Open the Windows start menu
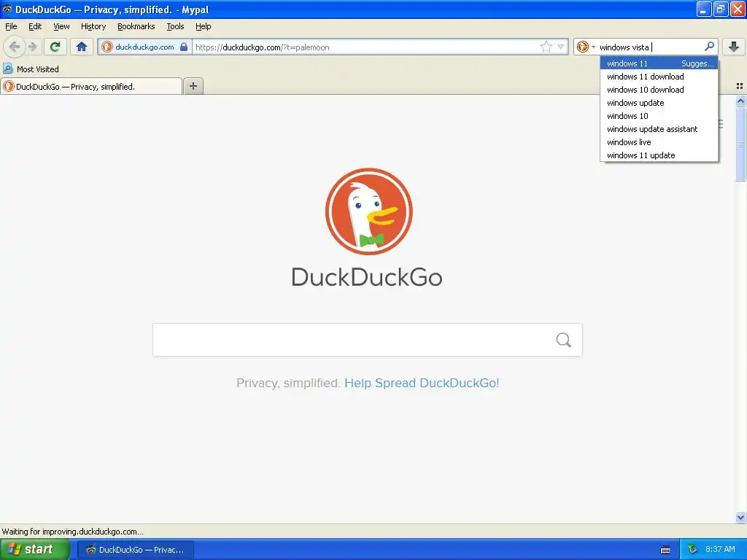Image resolution: width=747 pixels, height=560 pixels. click(x=34, y=549)
